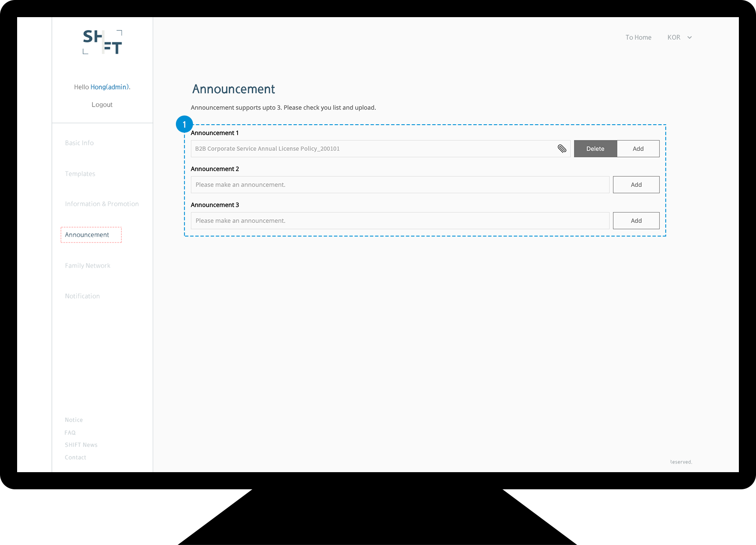756x545 pixels.
Task: Click the paperclip attachment icon in Announcement 1
Action: pyautogui.click(x=562, y=149)
